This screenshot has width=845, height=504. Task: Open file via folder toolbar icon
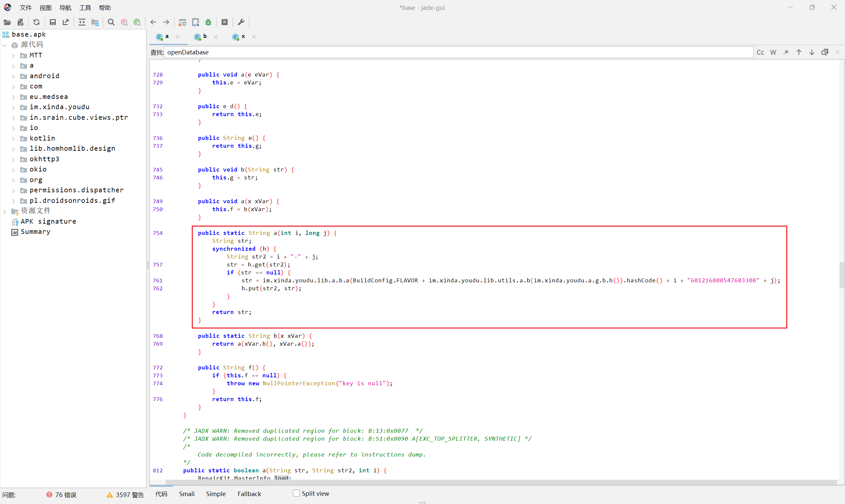point(7,22)
